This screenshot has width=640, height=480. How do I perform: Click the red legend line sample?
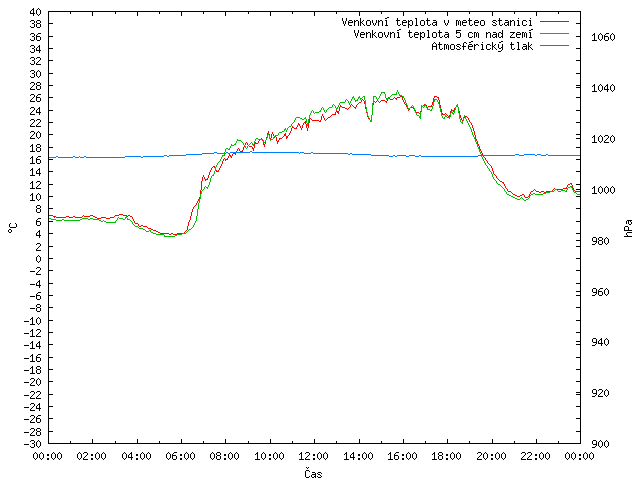click(x=554, y=22)
